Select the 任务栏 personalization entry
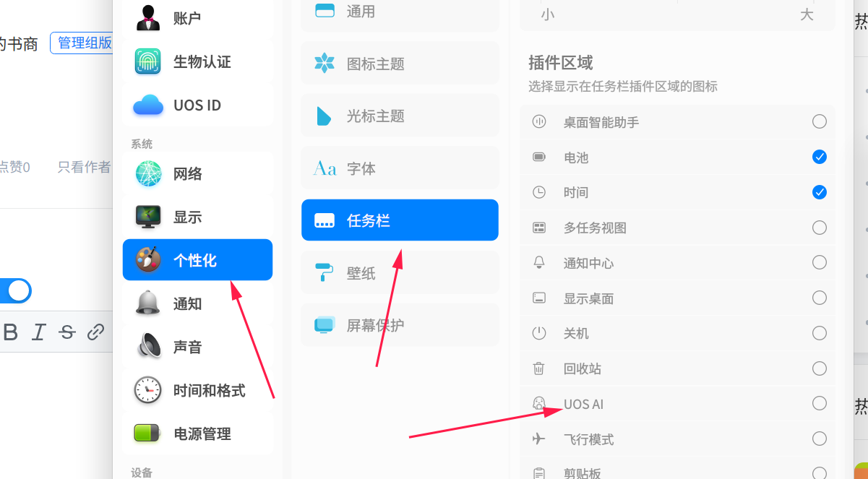The width and height of the screenshot is (868, 479). coord(400,220)
